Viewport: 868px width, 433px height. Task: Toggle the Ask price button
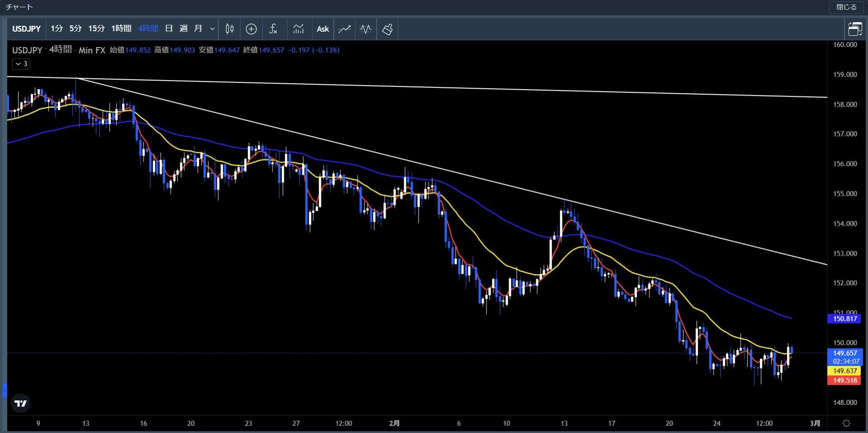pyautogui.click(x=323, y=29)
